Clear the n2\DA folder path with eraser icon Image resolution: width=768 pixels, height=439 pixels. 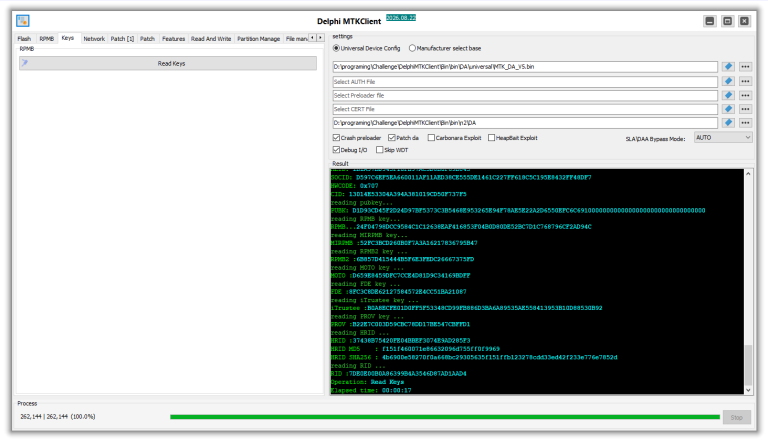(x=728, y=122)
